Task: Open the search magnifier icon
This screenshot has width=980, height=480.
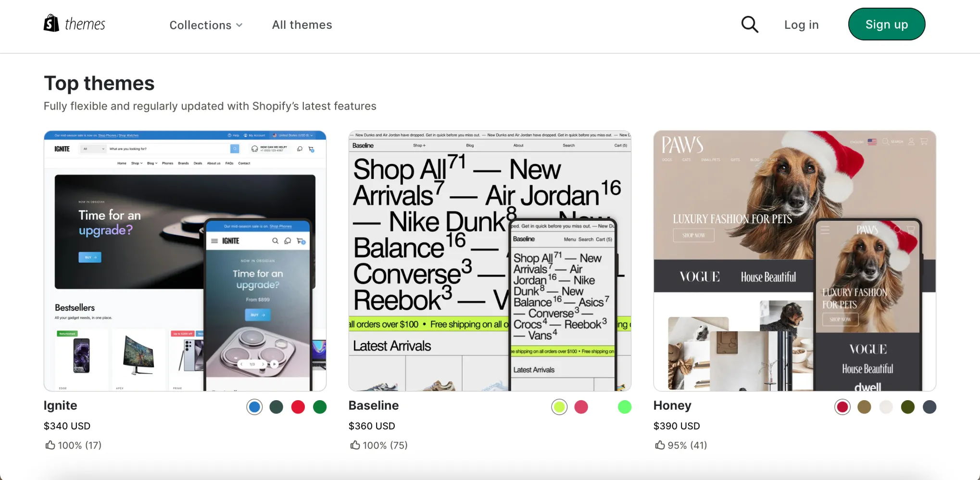Action: (x=749, y=25)
